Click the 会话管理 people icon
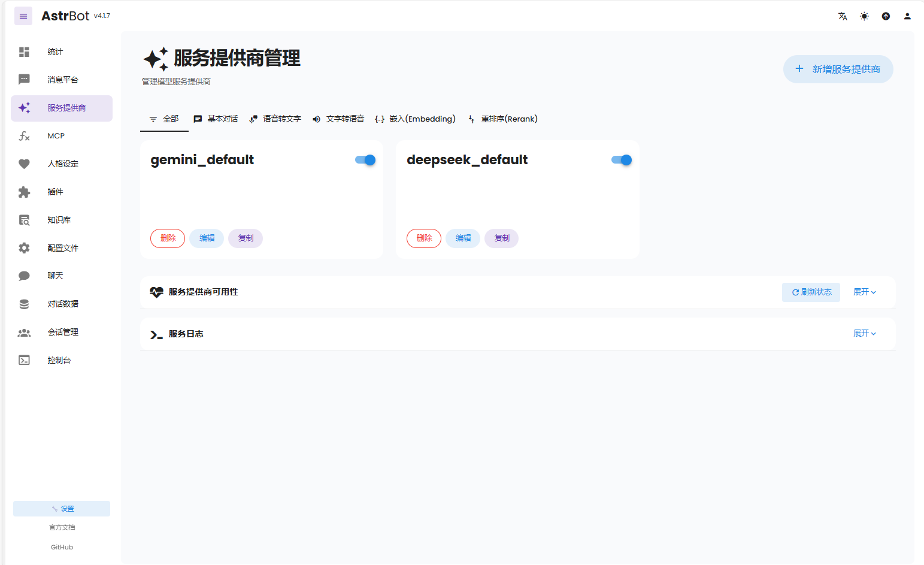 tap(24, 332)
